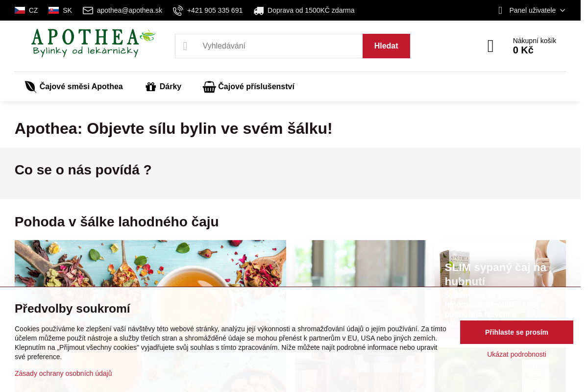588x392 pixels.
Task: Focus the Vyhledávání search field
Action: tap(269, 46)
